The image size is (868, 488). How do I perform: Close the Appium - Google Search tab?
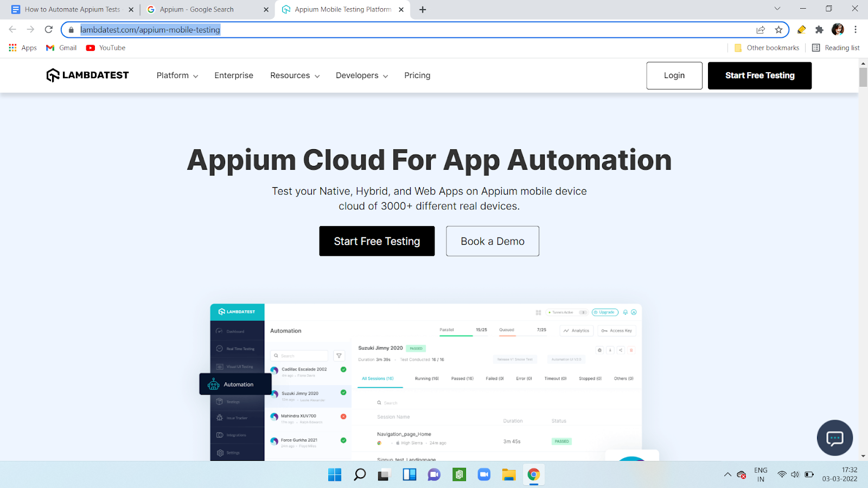pos(266,10)
